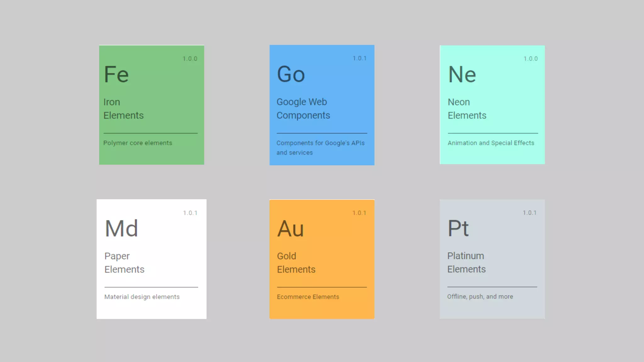Click 'Ecommerce Elements' description text

[308, 297]
